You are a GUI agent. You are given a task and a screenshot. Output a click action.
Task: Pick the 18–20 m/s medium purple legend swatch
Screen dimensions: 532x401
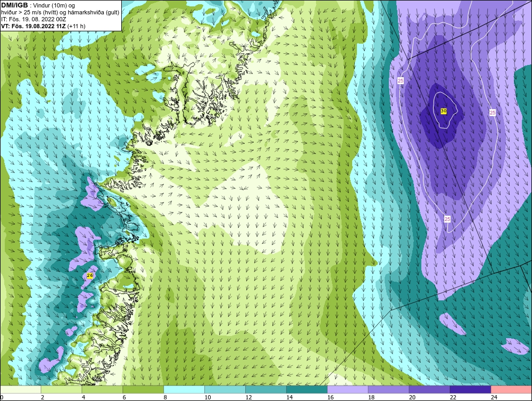[x=388, y=389]
